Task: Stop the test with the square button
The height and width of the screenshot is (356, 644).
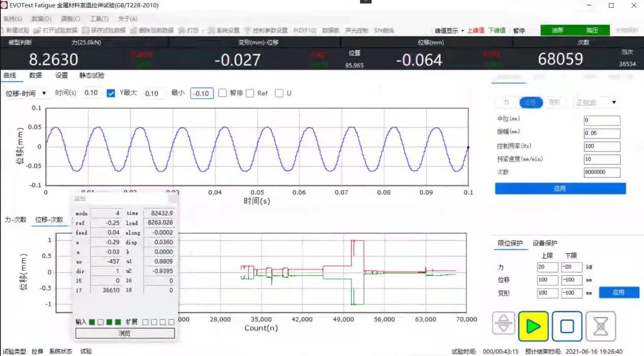Action: 567,326
